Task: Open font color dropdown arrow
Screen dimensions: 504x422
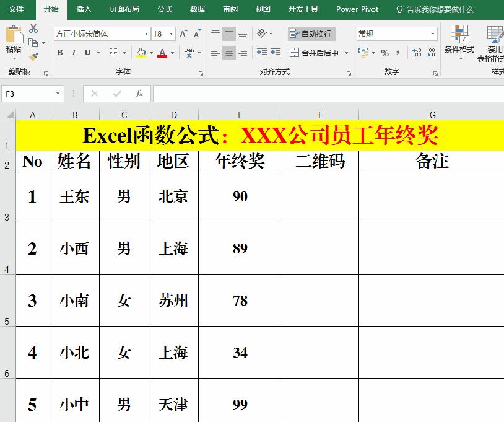Action: 172,53
